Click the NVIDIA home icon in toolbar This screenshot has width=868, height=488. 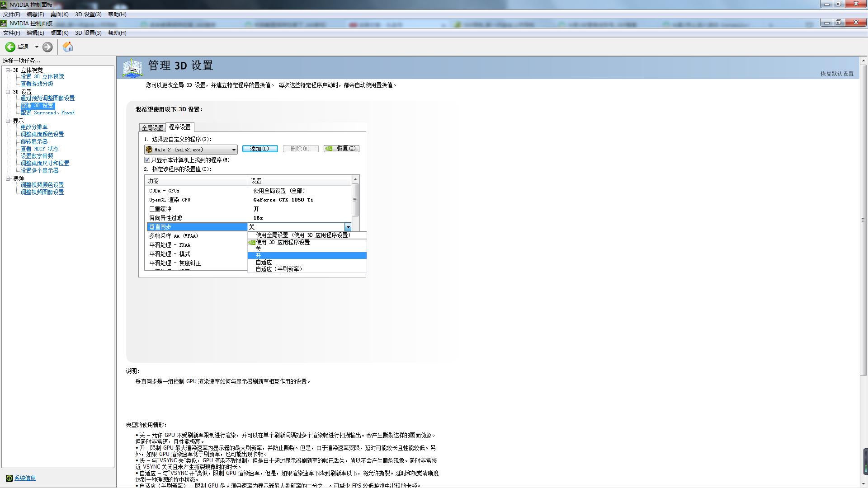68,47
